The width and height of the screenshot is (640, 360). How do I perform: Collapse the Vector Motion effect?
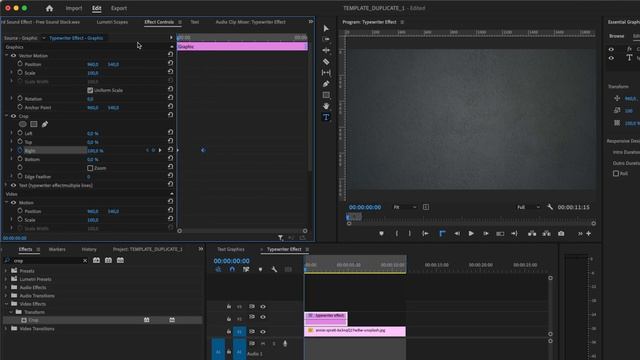[6, 56]
